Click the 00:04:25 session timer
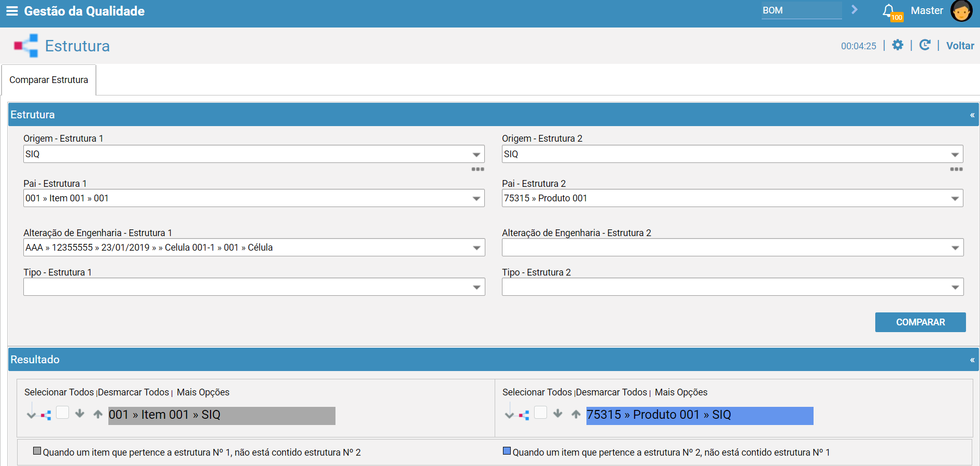The width and height of the screenshot is (980, 466). (859, 46)
